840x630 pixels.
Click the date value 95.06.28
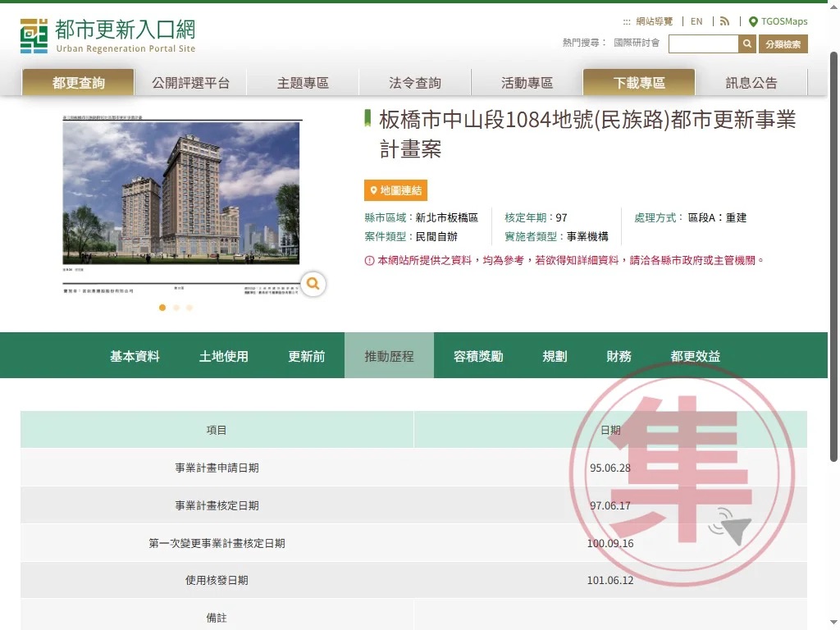610,468
